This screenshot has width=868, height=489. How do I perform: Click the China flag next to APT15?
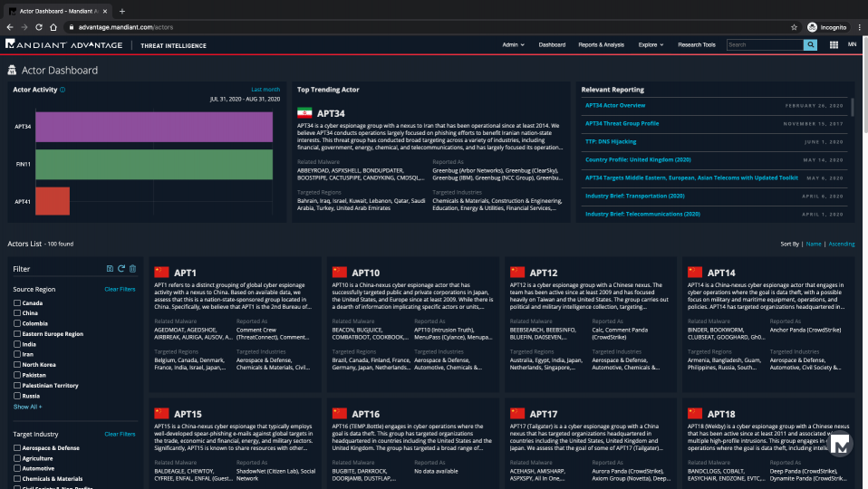[x=161, y=413]
